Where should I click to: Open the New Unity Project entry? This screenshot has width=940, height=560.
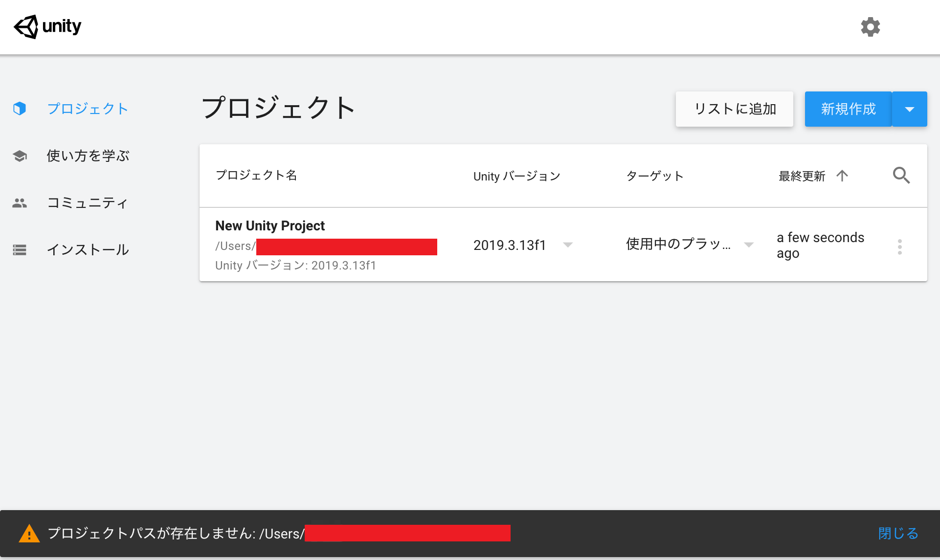tap(270, 226)
